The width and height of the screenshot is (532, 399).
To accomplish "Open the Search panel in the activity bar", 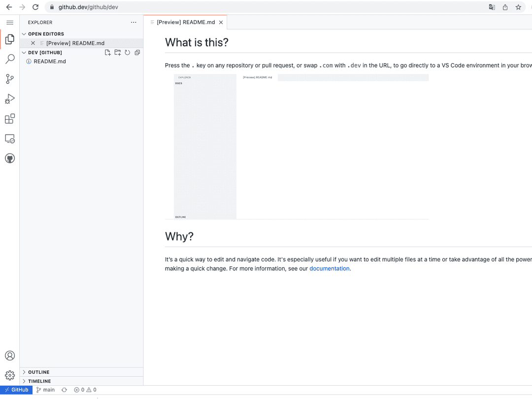I will click(9, 59).
